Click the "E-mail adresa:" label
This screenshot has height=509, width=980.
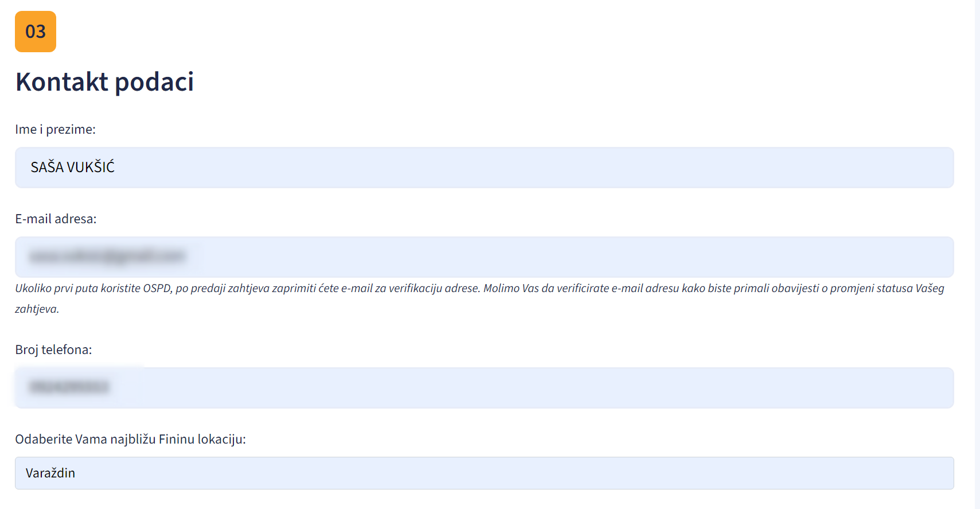click(56, 219)
